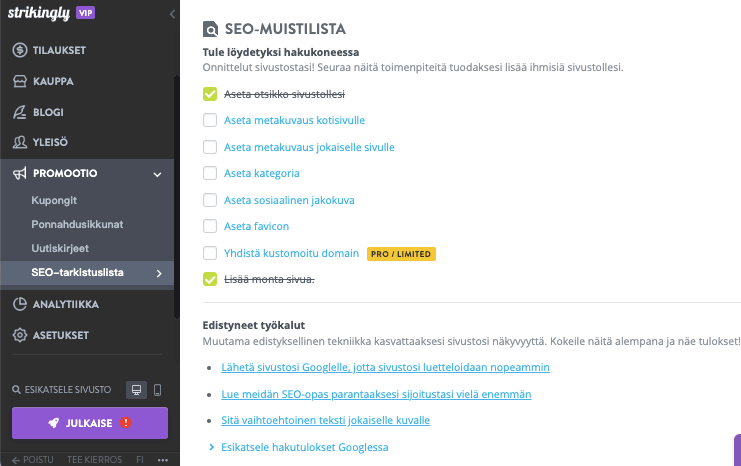Click the Asetukset gear icon
This screenshot has width=741, height=466.
point(20,335)
